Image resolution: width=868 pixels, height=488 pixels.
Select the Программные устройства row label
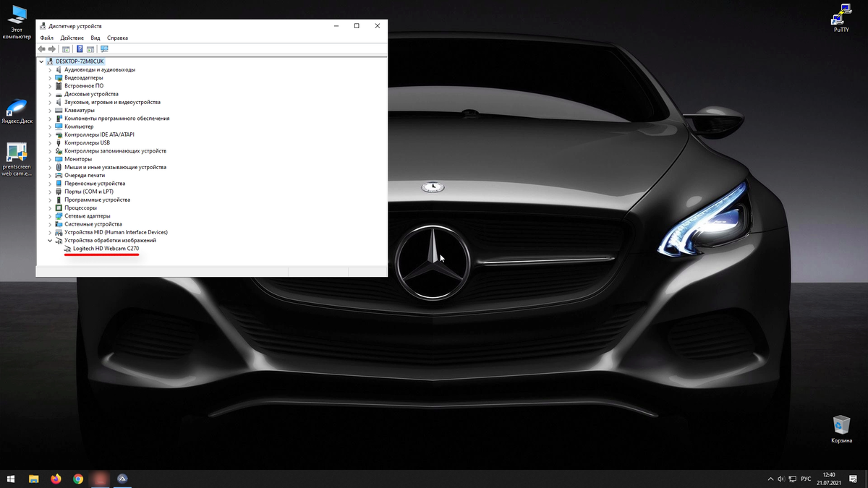(x=98, y=200)
